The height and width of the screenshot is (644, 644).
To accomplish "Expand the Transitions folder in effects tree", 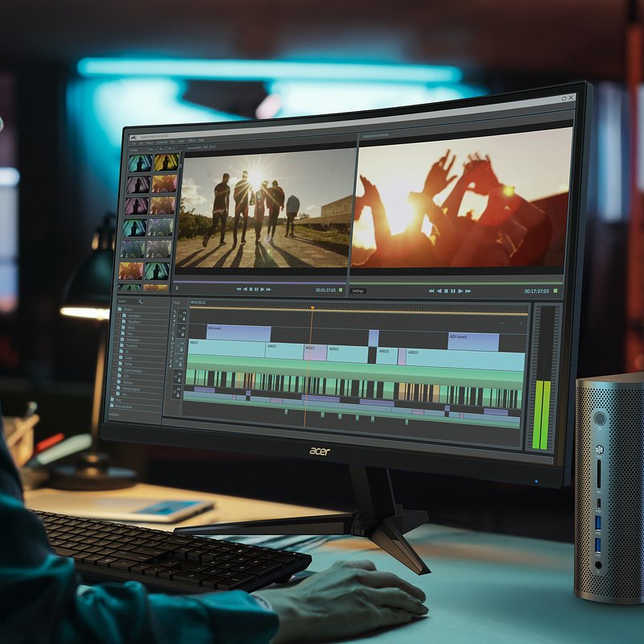I will point(122,321).
